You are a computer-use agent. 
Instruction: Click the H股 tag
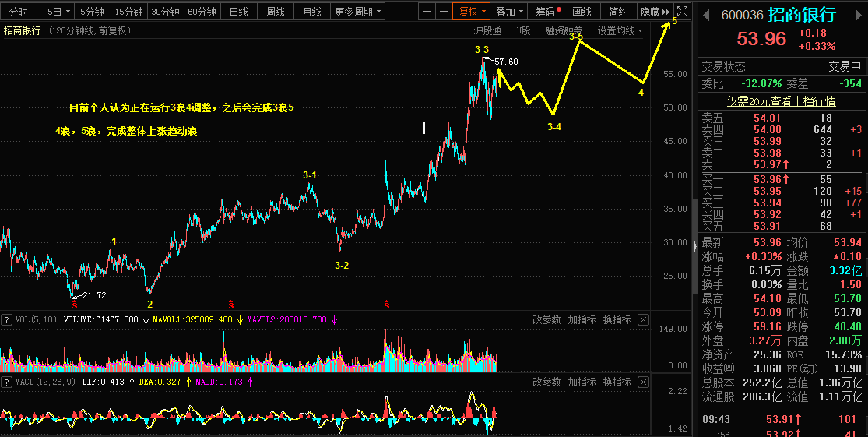pyautogui.click(x=523, y=31)
